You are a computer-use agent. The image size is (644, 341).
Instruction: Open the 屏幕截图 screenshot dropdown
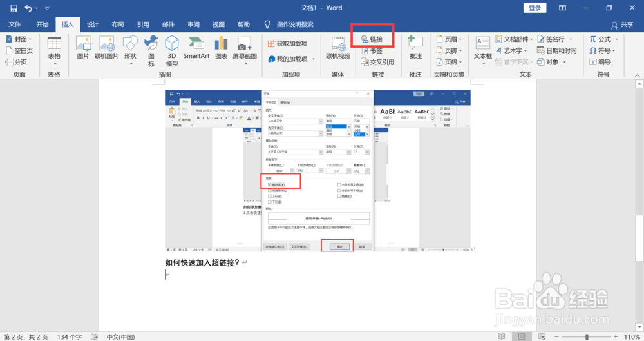tap(245, 51)
